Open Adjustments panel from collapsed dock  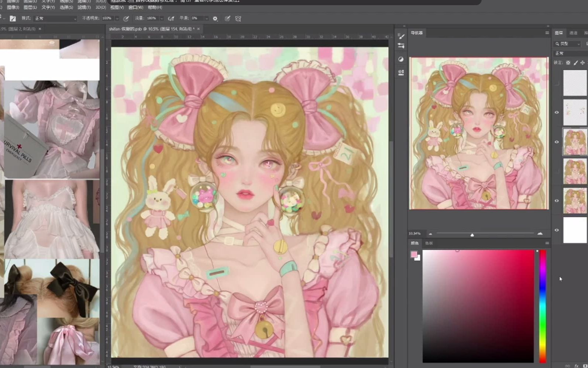pyautogui.click(x=401, y=59)
